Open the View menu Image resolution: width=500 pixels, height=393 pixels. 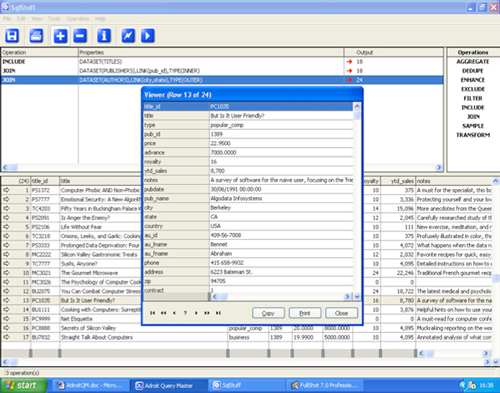[x=37, y=19]
